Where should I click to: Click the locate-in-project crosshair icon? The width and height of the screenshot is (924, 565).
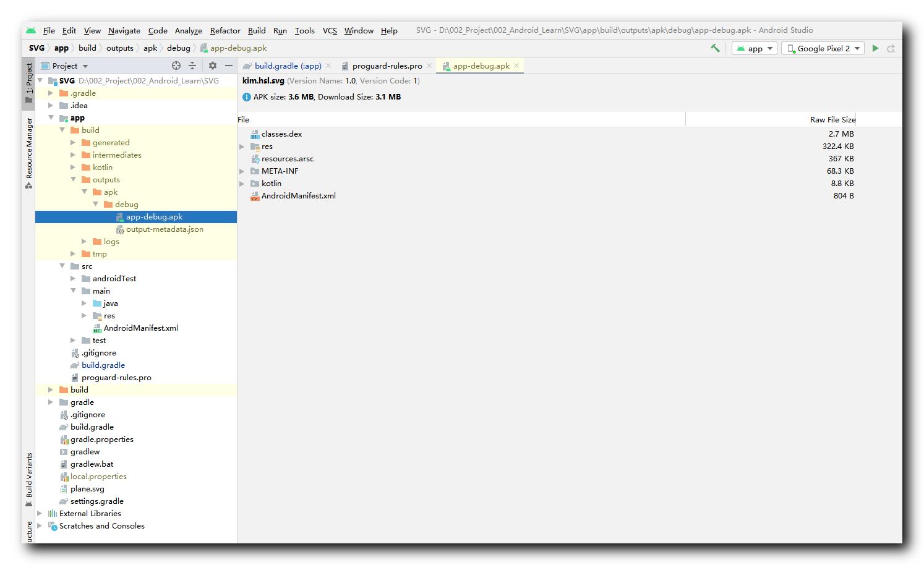tap(176, 66)
